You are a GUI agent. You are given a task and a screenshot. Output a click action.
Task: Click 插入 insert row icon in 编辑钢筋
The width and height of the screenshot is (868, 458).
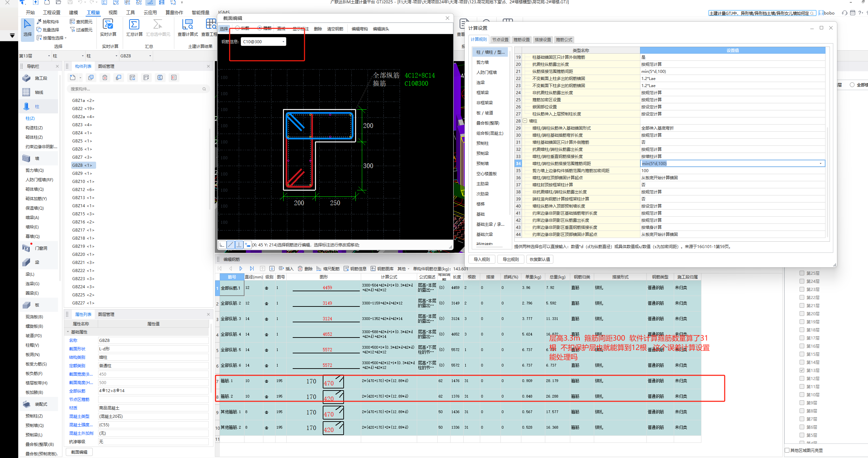pos(281,269)
